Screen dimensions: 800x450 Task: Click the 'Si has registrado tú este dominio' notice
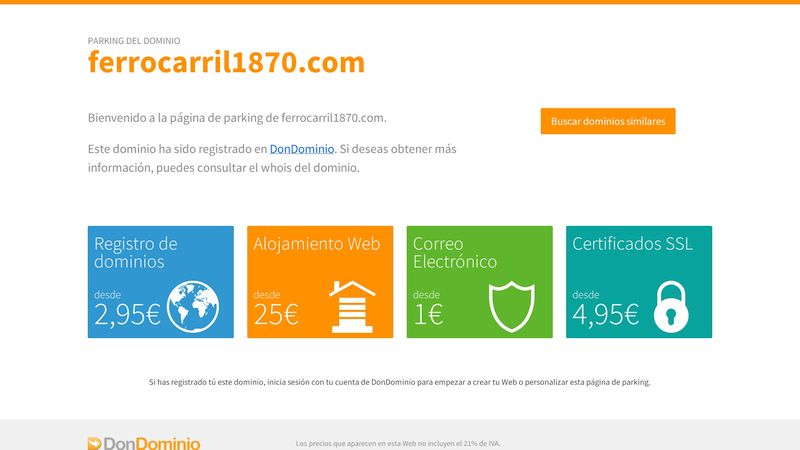click(x=399, y=382)
